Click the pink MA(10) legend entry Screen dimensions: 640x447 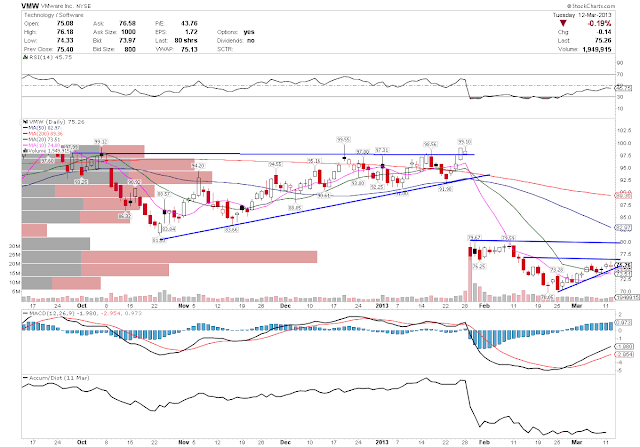[42, 145]
